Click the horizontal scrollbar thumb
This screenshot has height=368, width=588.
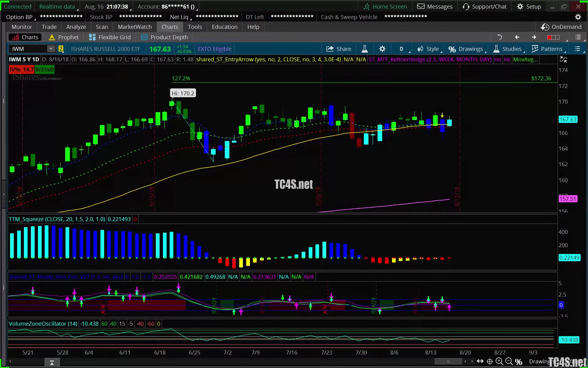tap(448, 362)
